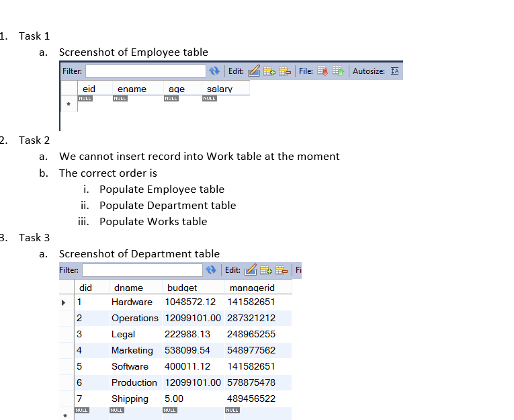Click the ename column header in Employee table

pos(132,89)
